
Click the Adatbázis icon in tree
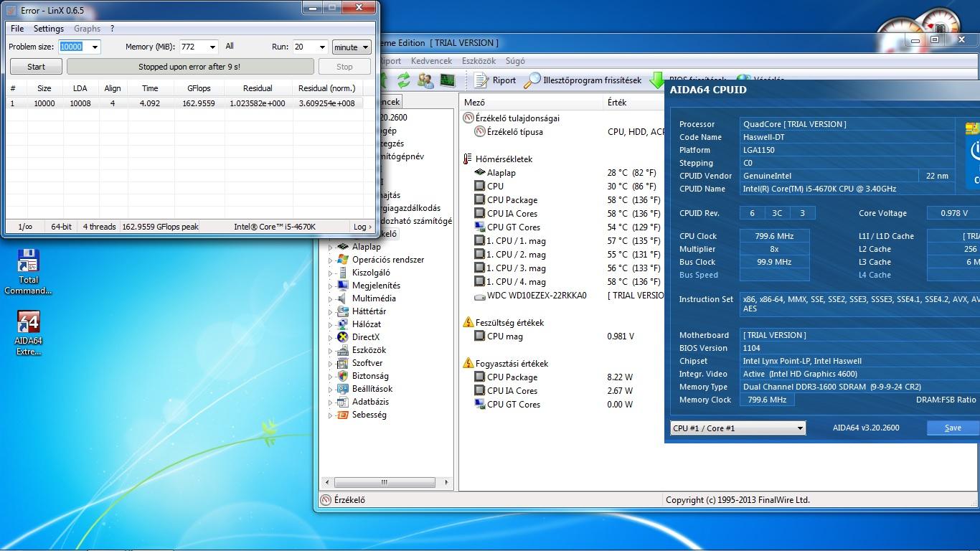pyautogui.click(x=342, y=402)
